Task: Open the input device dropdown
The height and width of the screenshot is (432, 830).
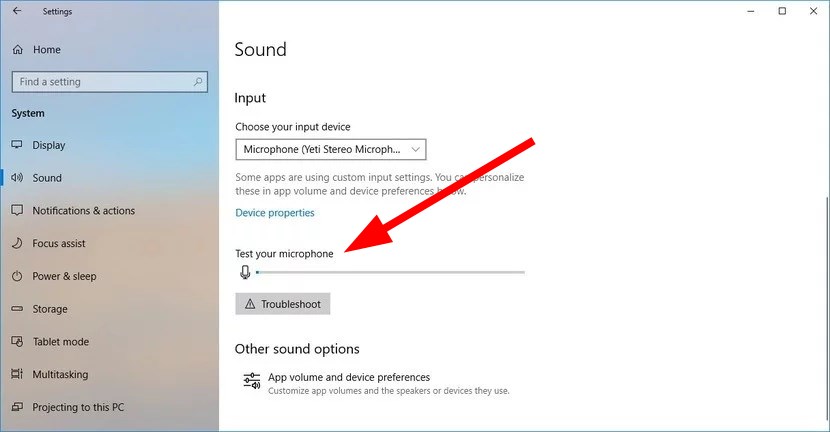Action: tap(331, 150)
